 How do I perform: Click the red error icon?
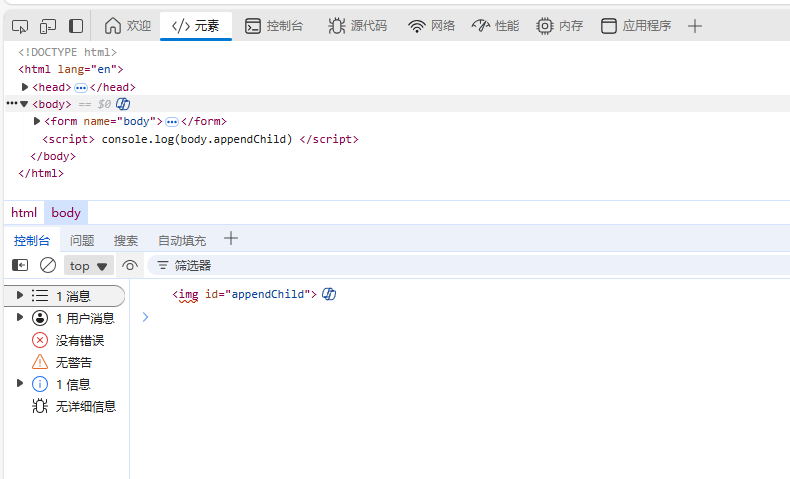point(40,340)
